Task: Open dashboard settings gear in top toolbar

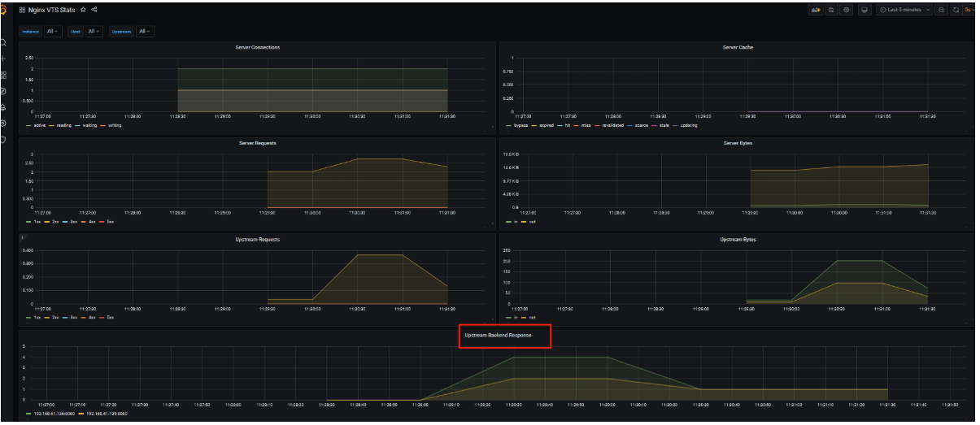Action: [x=846, y=10]
